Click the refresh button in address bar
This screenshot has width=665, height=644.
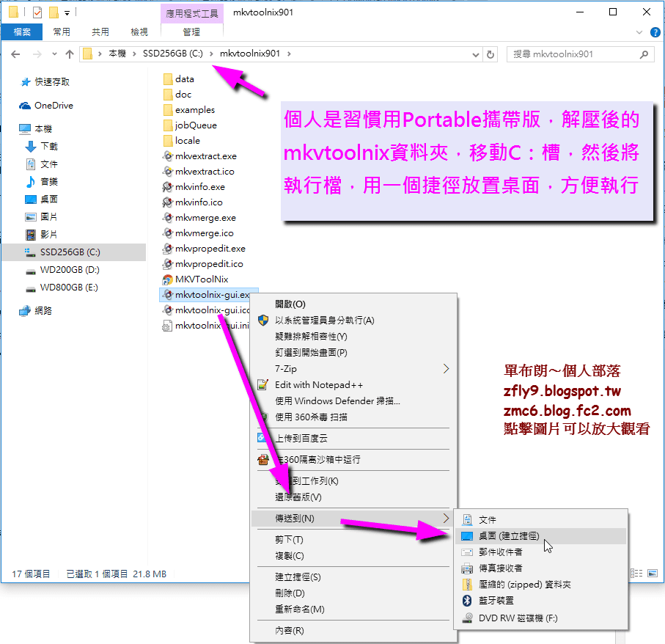491,54
